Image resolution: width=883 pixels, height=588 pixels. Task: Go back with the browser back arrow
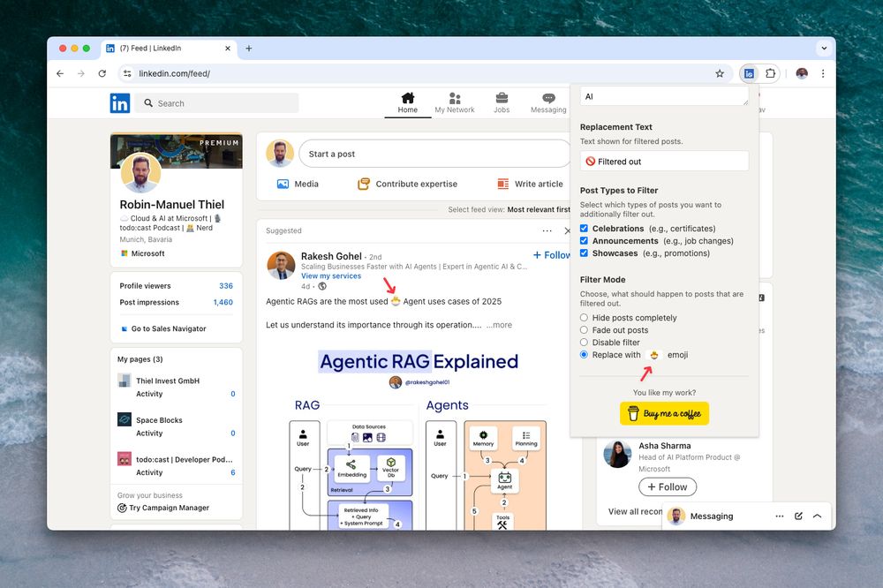60,73
